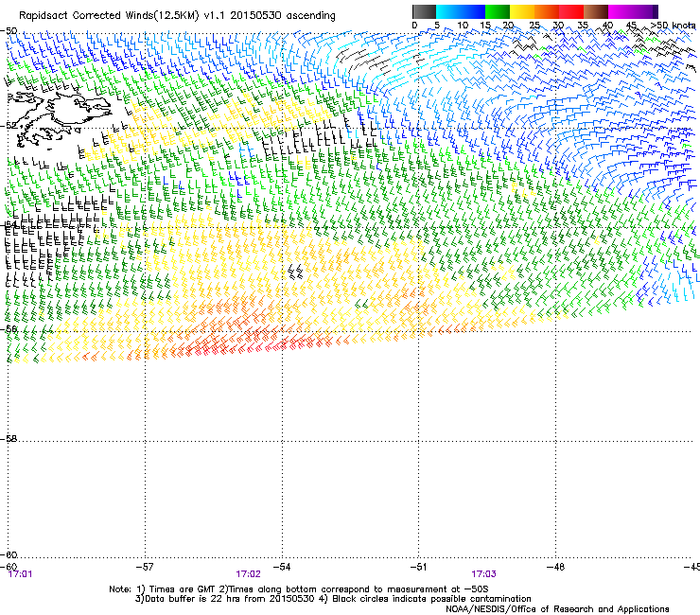This screenshot has height=615, width=700.
Task: Click the legend label '0'
Action: point(414,25)
